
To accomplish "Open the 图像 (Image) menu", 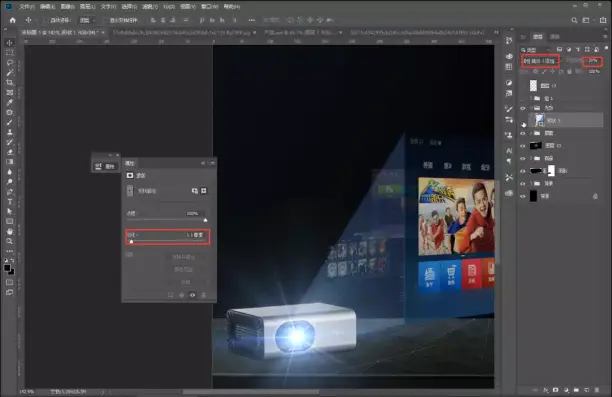I will pyautogui.click(x=67, y=7).
